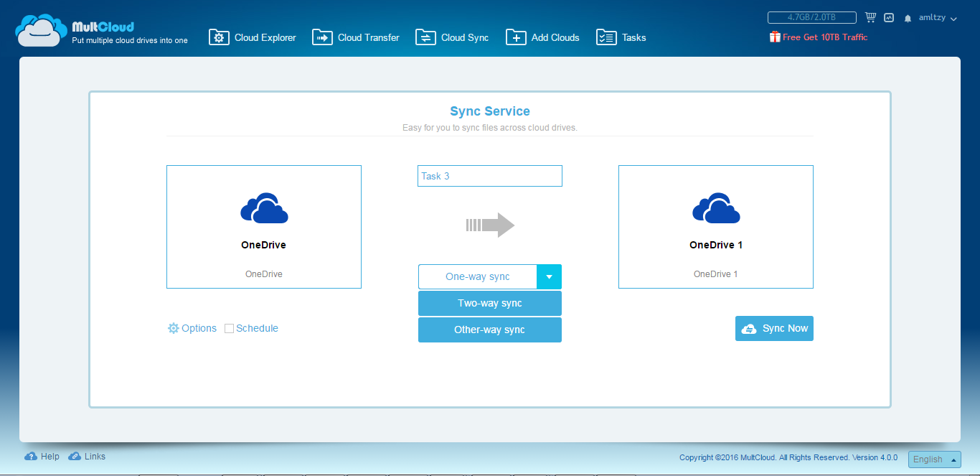Select the target OneDrive 1 cloud icon
This screenshot has width=980, height=476.
point(716,208)
